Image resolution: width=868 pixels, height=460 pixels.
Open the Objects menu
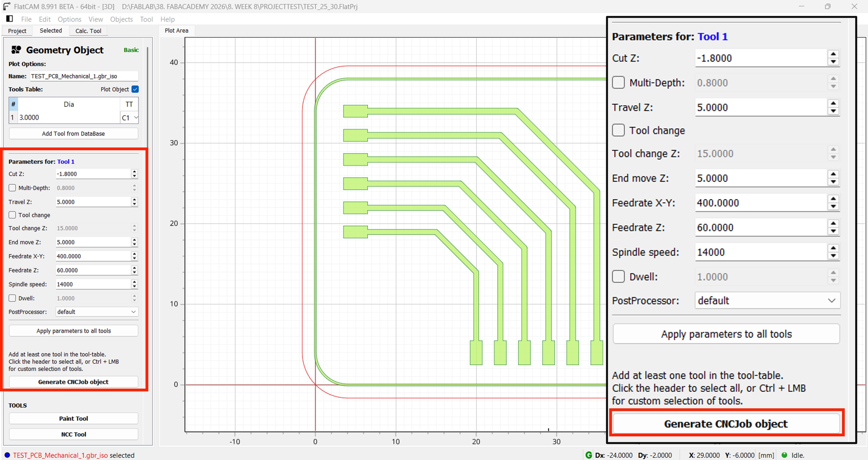pos(121,19)
